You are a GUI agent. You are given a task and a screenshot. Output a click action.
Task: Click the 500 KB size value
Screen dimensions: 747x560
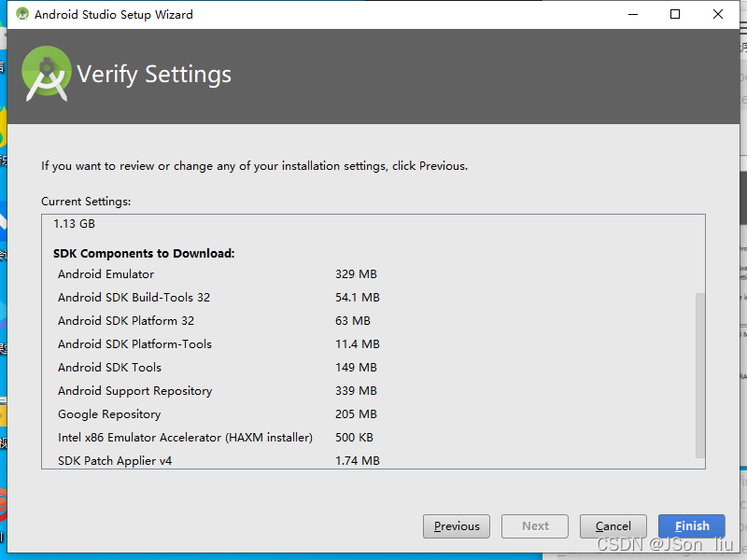[354, 437]
